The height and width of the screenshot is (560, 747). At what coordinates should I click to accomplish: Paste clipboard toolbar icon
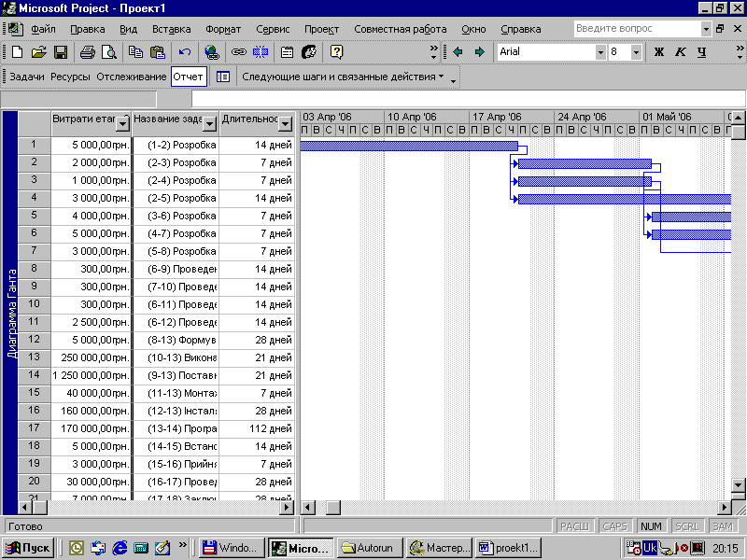pos(157,52)
